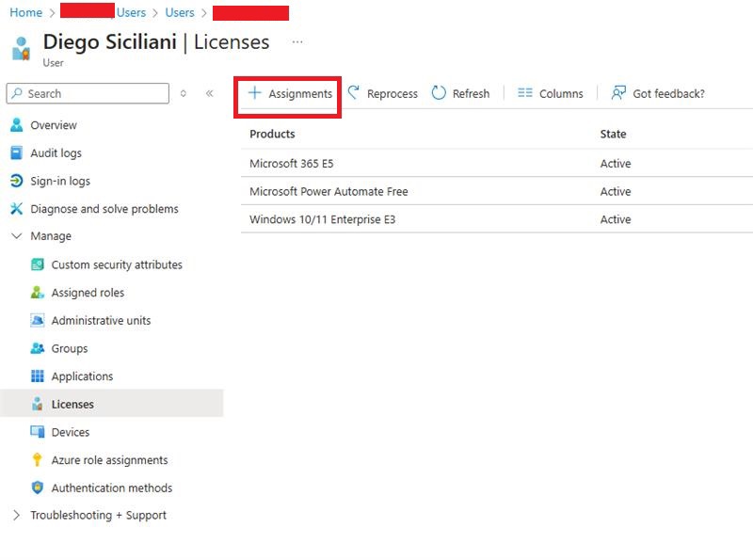This screenshot has height=560, width=753.
Task: Sort by the Products column header
Action: [272, 134]
